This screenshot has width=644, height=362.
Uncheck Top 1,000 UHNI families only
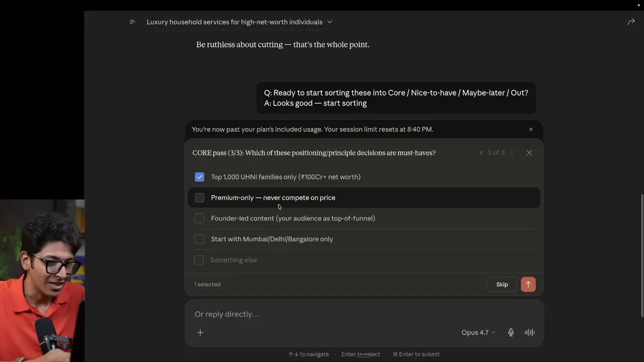200,177
